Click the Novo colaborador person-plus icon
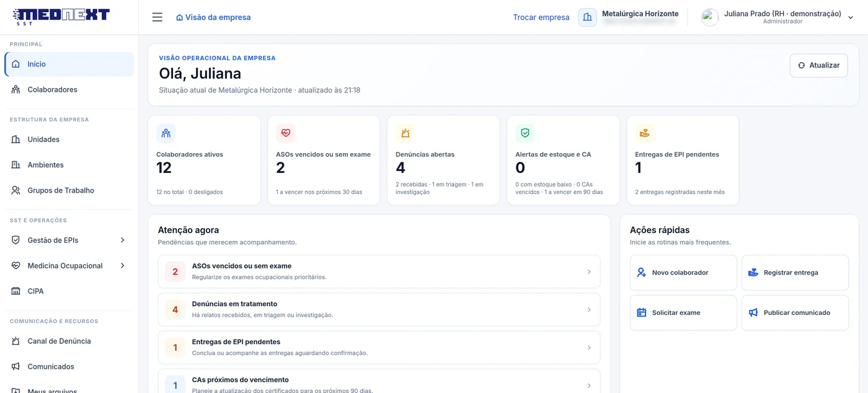This screenshot has height=393, width=868. click(642, 273)
